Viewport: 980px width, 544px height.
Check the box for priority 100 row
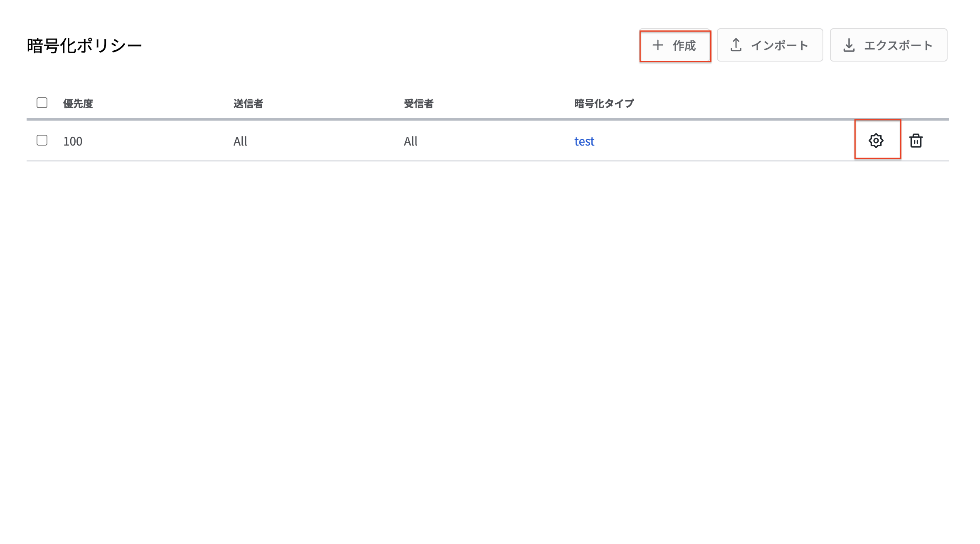pos(42,140)
